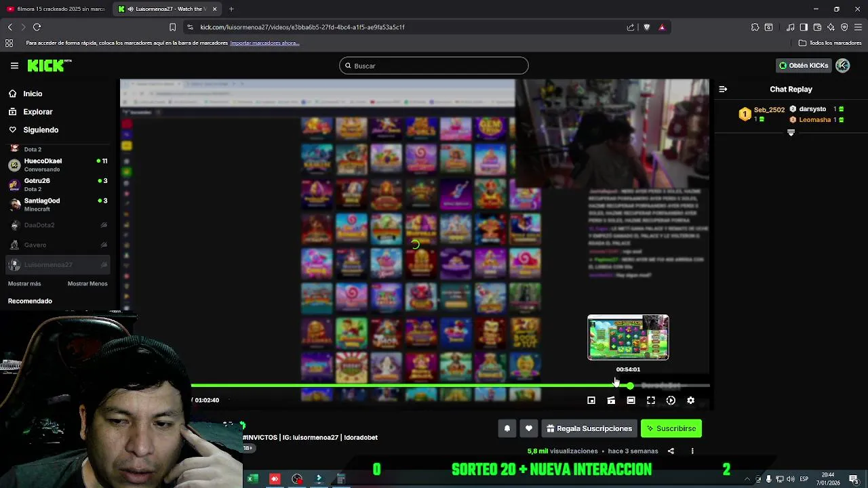Select the Luisormenoa27 browser tab

[x=167, y=9]
